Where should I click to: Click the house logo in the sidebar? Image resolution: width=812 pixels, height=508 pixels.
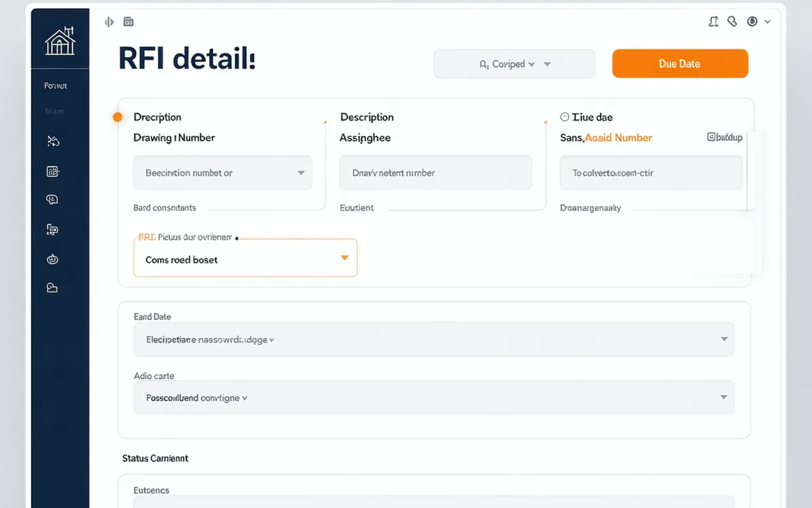click(60, 42)
